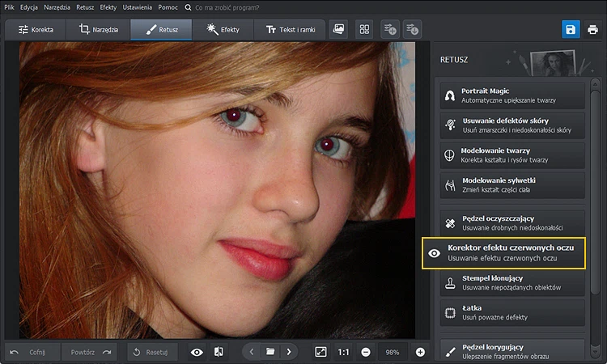
Task: Click the scroll down arrow of Retusz panel
Action: [596, 352]
